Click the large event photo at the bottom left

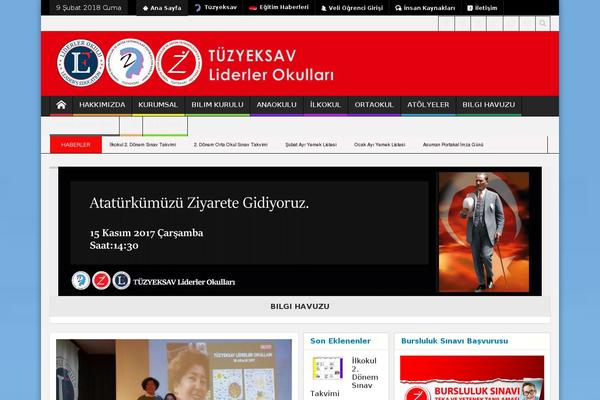174,369
